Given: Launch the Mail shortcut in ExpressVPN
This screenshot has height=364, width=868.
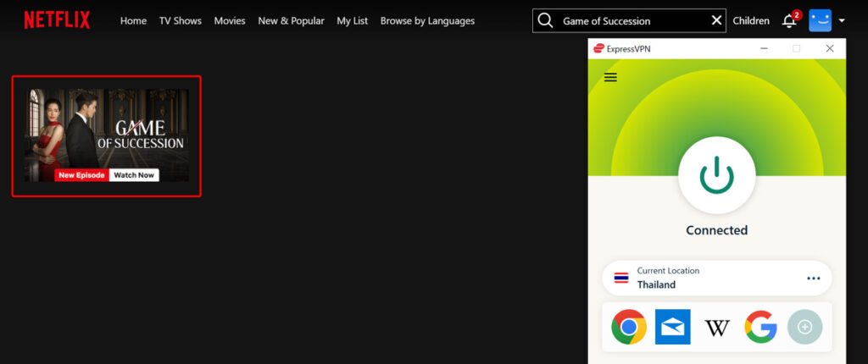Looking at the screenshot, I should pos(672,327).
